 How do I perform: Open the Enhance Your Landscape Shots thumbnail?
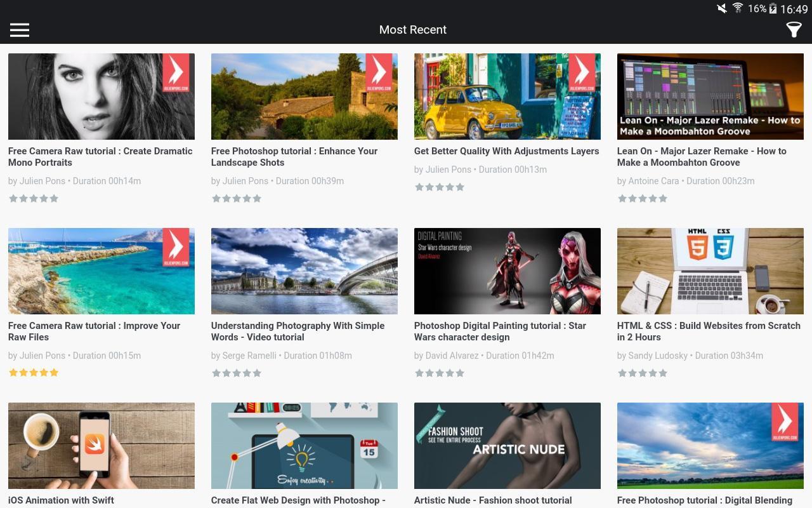coord(304,97)
